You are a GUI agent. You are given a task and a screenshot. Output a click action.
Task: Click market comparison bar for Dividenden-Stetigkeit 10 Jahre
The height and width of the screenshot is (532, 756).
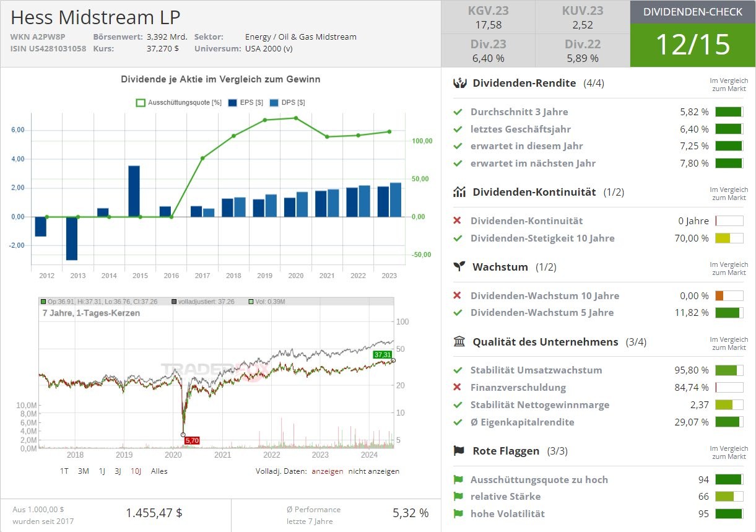coord(729,238)
